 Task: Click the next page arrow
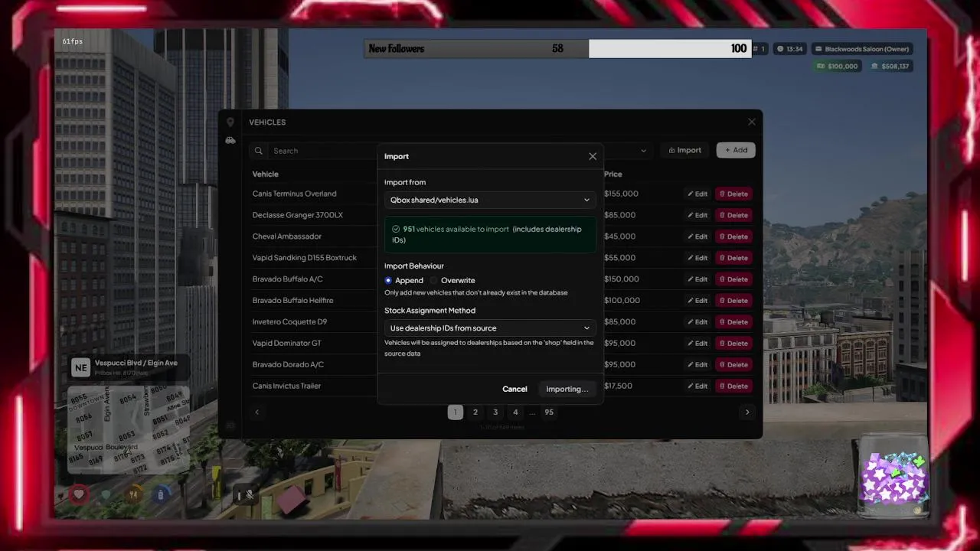pos(747,412)
